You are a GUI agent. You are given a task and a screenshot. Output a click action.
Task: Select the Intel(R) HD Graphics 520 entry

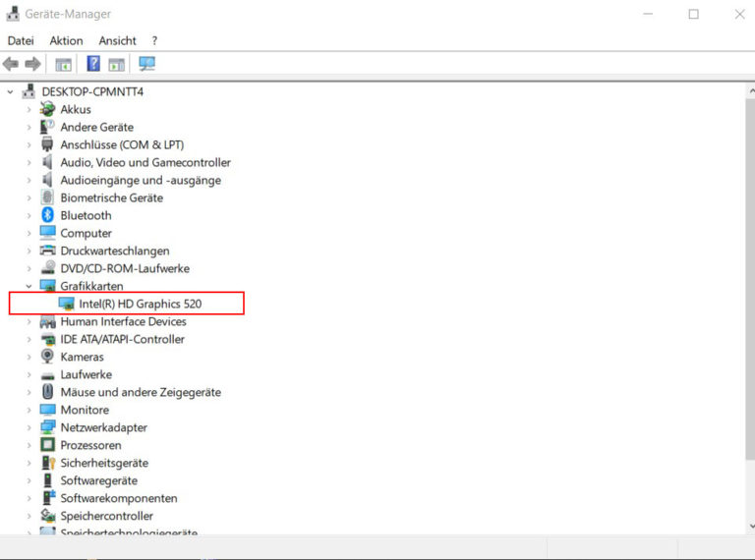(x=140, y=304)
